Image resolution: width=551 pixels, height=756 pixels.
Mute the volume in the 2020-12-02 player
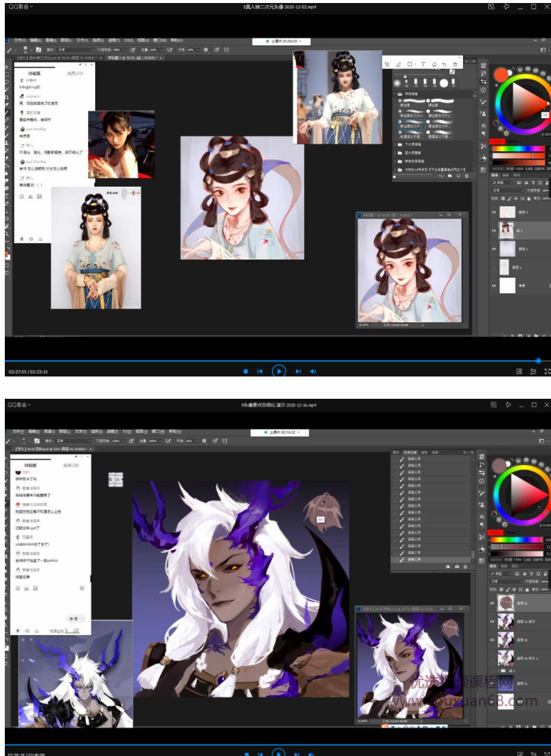click(x=313, y=372)
